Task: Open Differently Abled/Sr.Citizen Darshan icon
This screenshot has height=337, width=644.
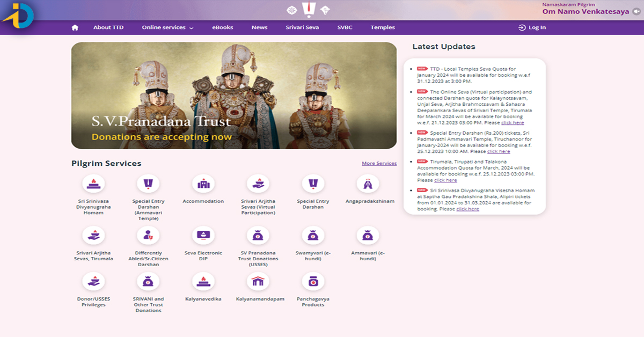Action: pos(149,236)
